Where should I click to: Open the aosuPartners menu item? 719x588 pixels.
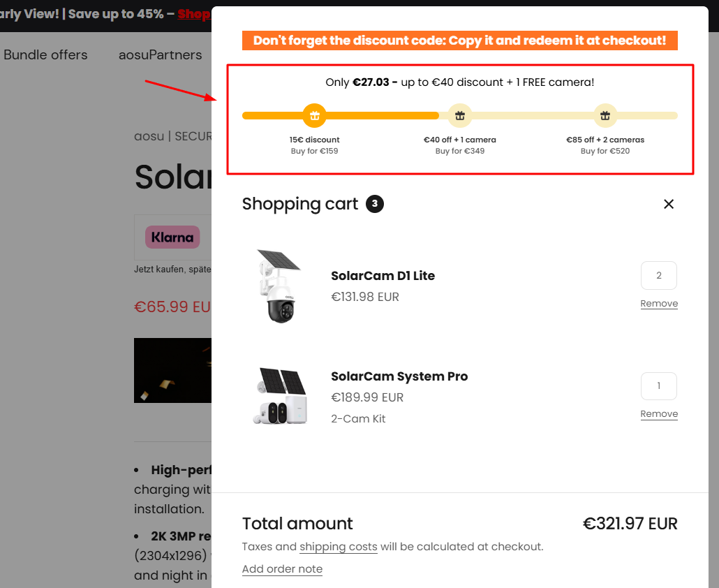[x=160, y=55]
